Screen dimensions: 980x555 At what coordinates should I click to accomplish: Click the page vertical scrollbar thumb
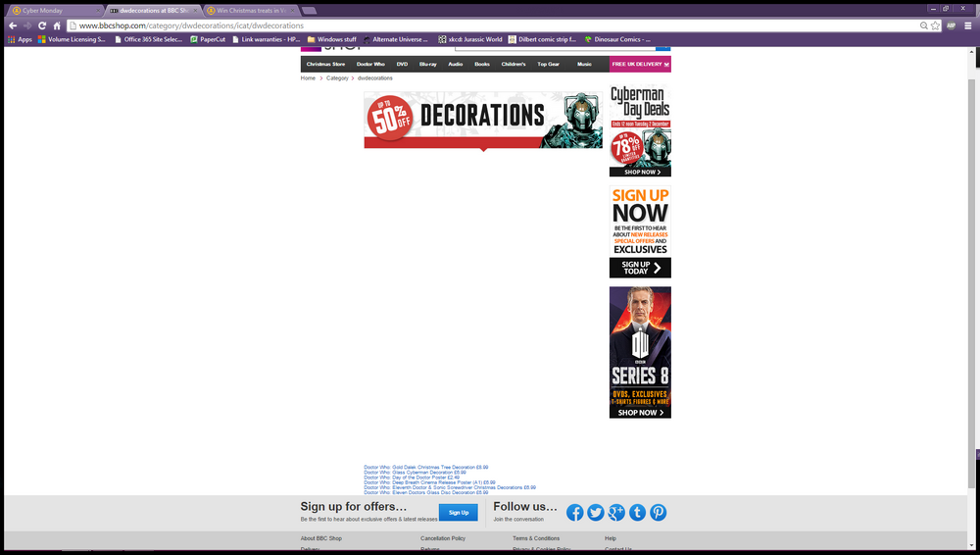tap(971, 283)
